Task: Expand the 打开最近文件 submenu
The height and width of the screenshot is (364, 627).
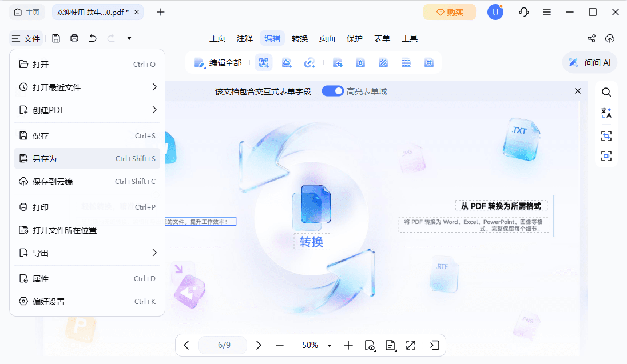Action: click(87, 87)
